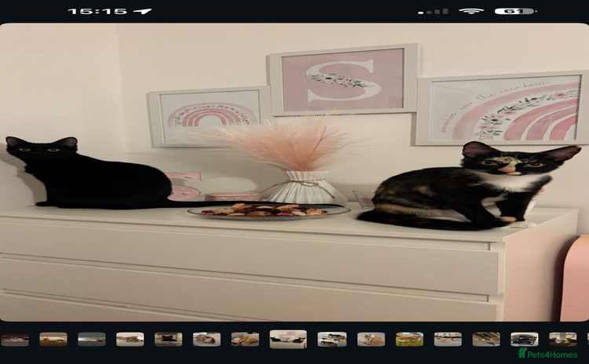Open the thumbnail right after the active one
This screenshot has height=364, width=589.
pyautogui.click(x=331, y=339)
